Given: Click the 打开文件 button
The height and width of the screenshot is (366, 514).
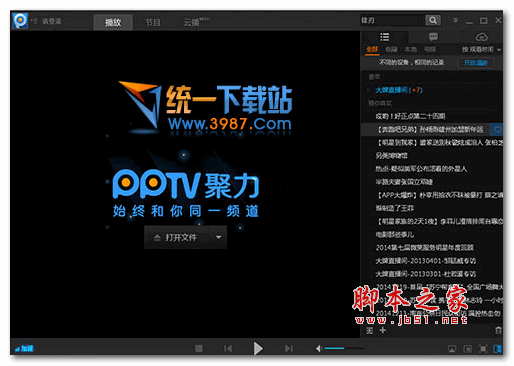Looking at the screenshot, I should 177,237.
